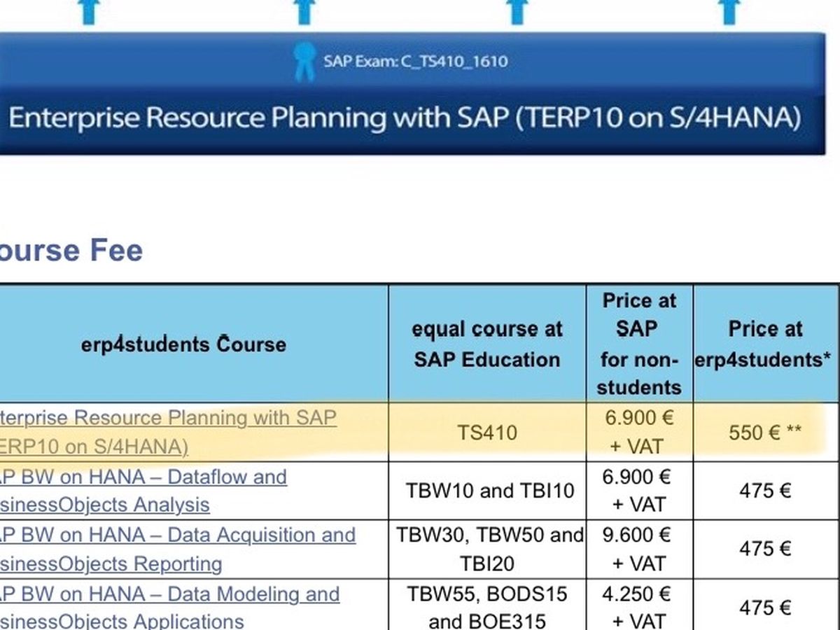
Task: Click the SAP Exam C_TS410_1610 label
Action: [x=415, y=61]
